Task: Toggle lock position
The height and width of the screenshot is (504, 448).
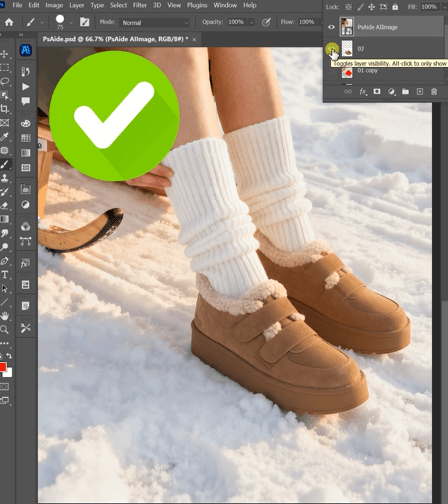Action: tap(371, 7)
